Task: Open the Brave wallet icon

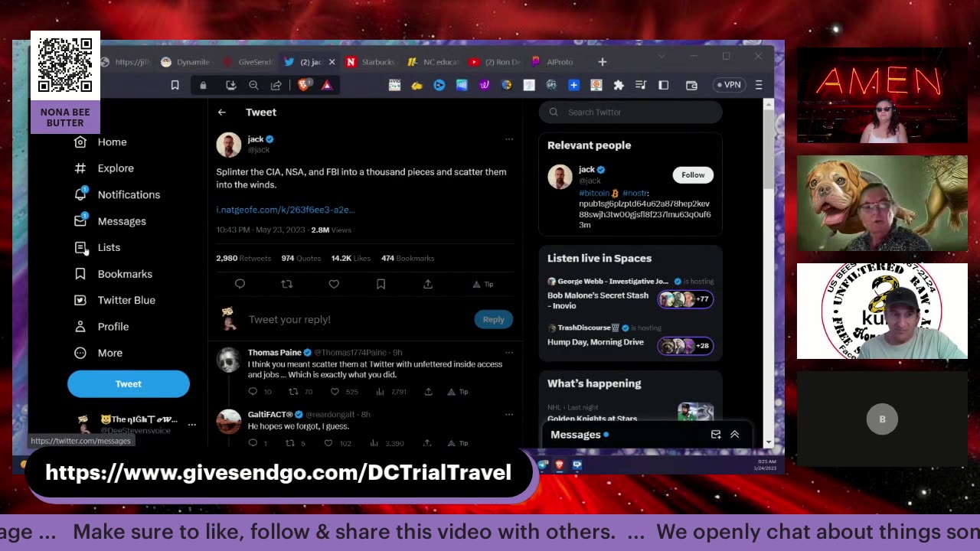Action: (692, 85)
